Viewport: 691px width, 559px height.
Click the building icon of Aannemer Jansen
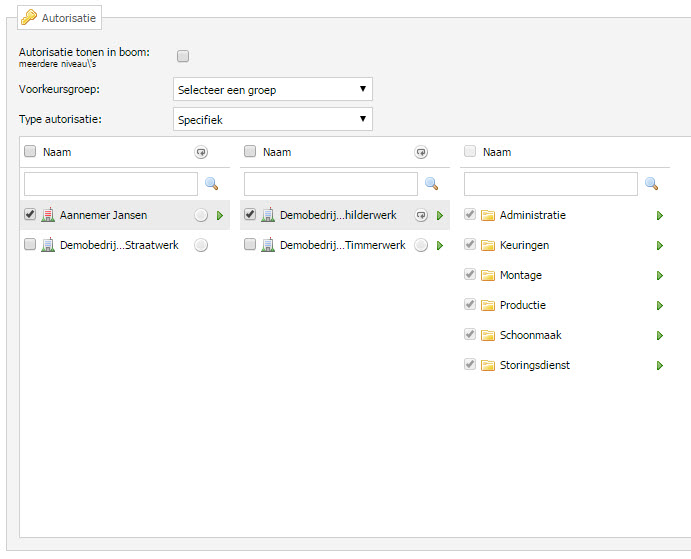(x=48, y=215)
